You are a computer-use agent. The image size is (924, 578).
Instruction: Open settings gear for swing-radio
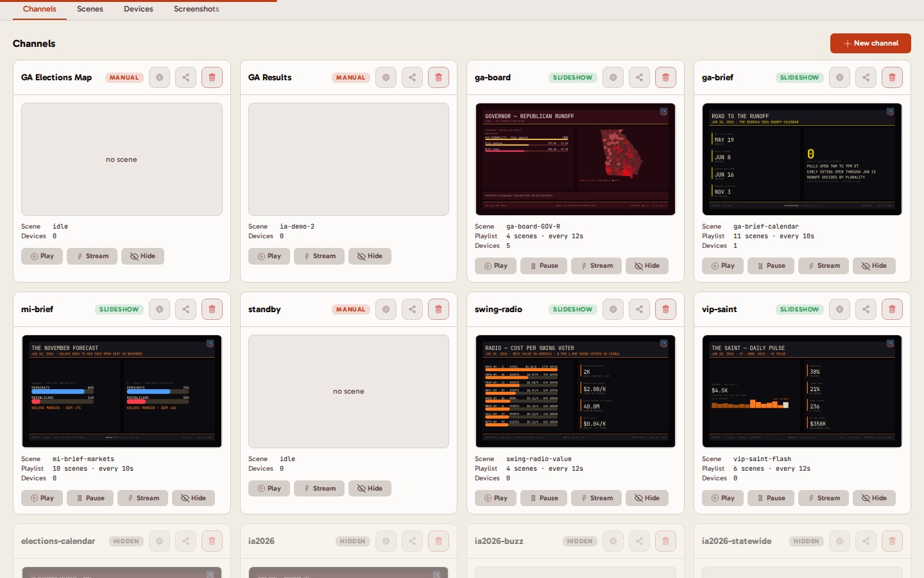pos(613,309)
